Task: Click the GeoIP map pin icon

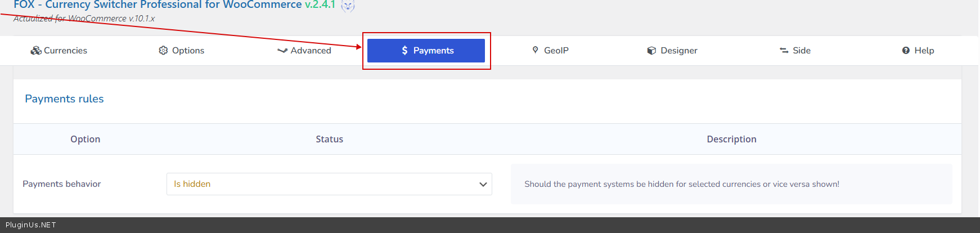Action: pyautogui.click(x=536, y=50)
